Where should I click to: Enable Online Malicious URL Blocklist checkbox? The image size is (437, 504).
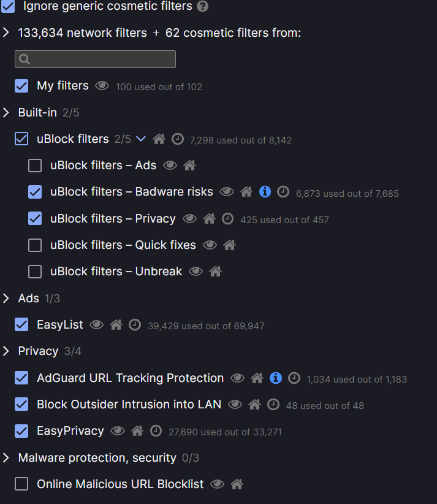click(x=21, y=484)
